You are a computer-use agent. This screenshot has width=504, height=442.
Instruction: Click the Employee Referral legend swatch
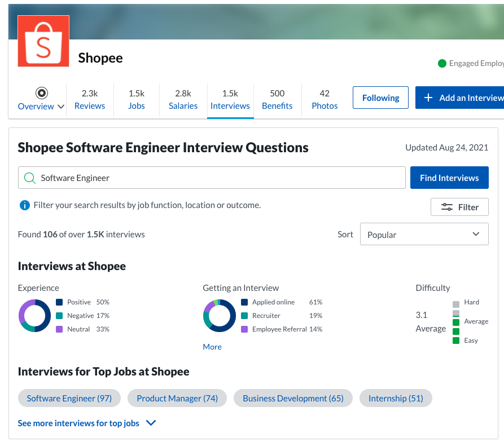(244, 329)
